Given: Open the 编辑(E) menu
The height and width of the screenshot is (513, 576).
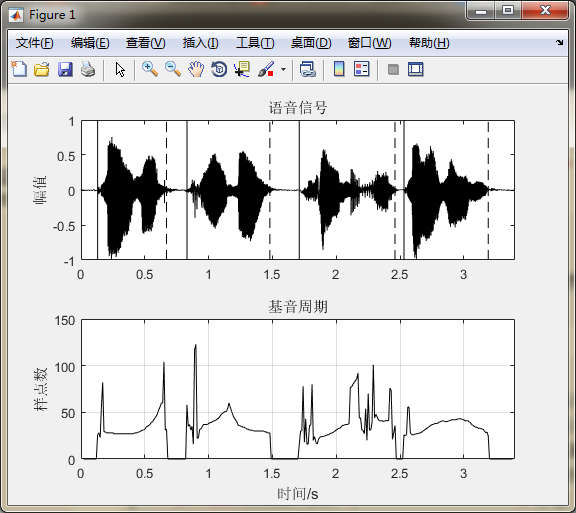Looking at the screenshot, I should (90, 43).
